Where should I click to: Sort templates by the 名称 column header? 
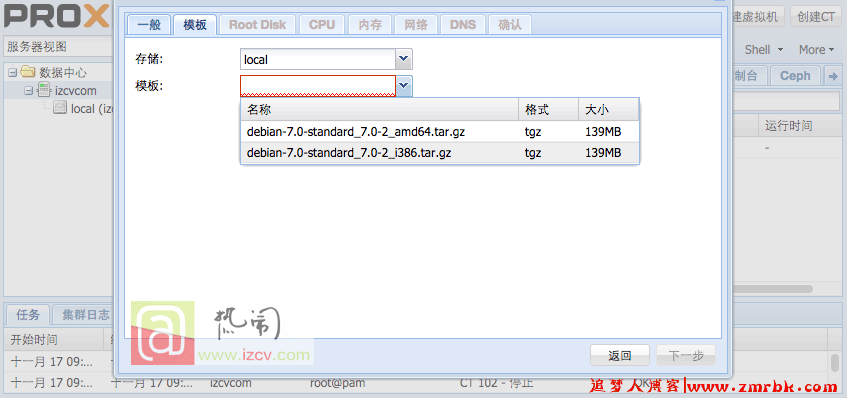[x=379, y=110]
